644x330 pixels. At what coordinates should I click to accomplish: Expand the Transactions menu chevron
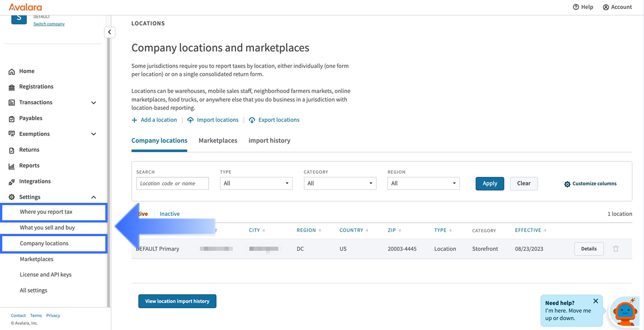[x=94, y=103]
